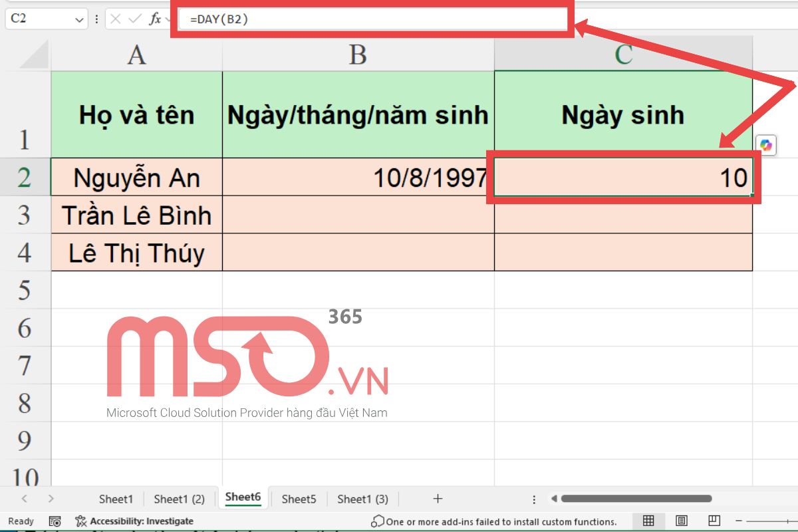
Task: Switch to the Sheet1 (2) tab
Action: (180, 499)
